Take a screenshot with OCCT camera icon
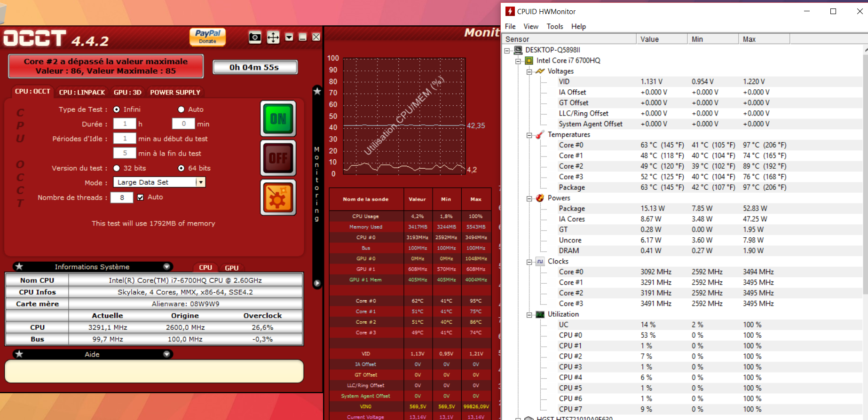The image size is (868, 420). click(255, 37)
